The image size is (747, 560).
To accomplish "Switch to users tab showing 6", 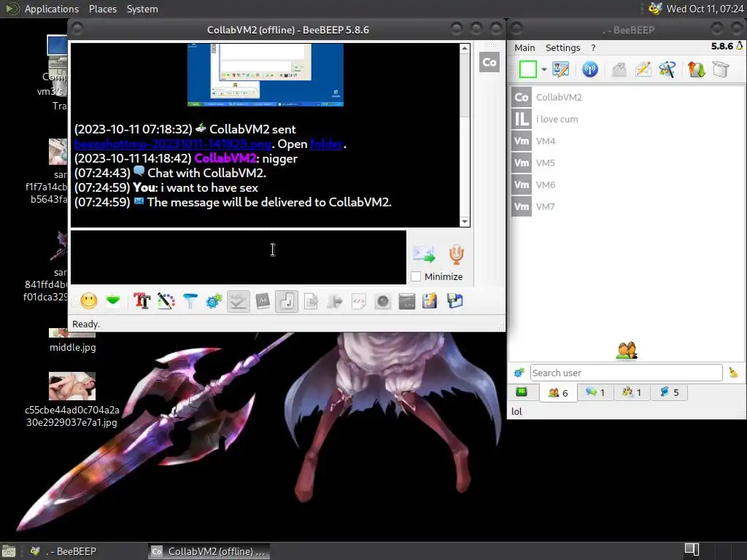I will [558, 393].
